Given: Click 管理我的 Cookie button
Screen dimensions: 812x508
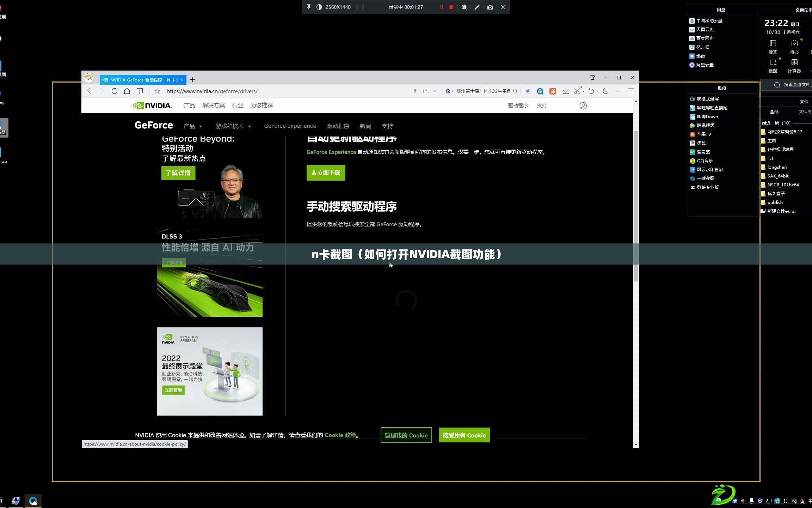Looking at the screenshot, I should pos(406,435).
